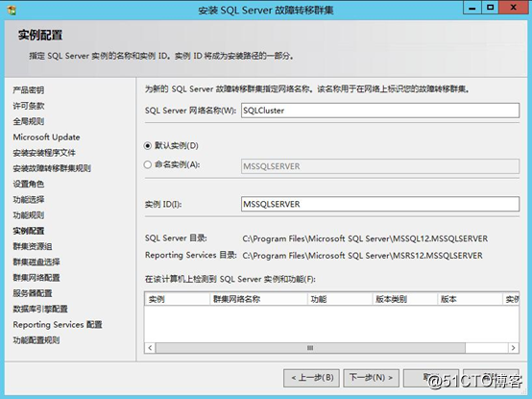
Task: Click the Reporting Services 目录 path text
Action: (x=362, y=256)
